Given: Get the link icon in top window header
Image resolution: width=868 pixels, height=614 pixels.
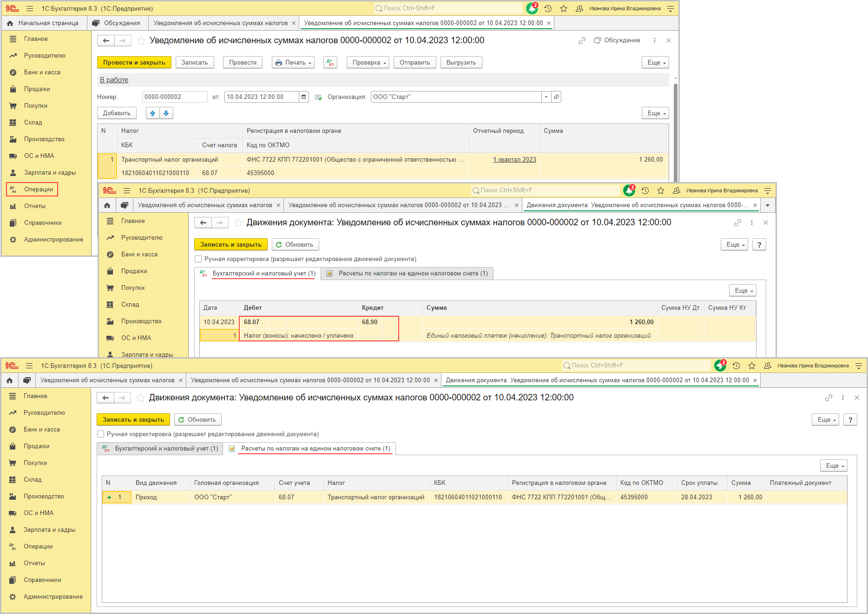Looking at the screenshot, I should [x=582, y=40].
